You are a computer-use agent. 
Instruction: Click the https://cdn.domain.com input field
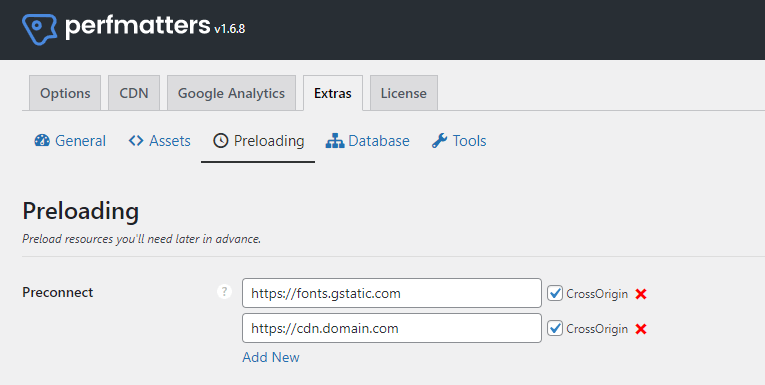[x=392, y=328]
